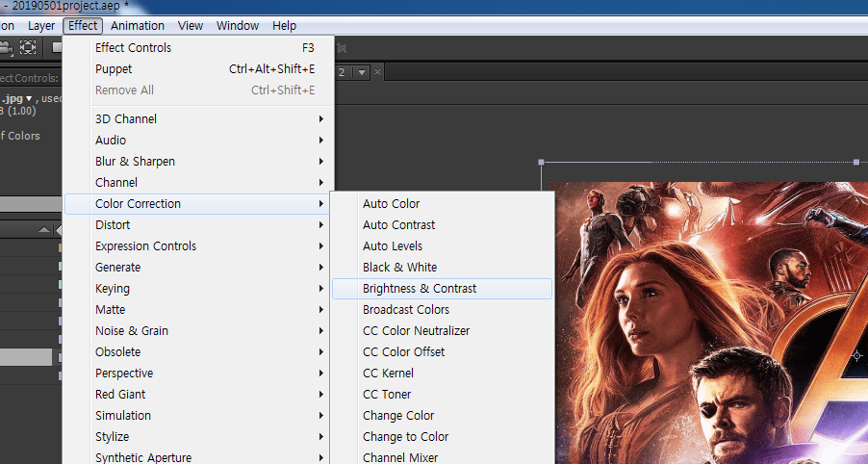
Task: Apply the Change to Color effect
Action: (443, 437)
